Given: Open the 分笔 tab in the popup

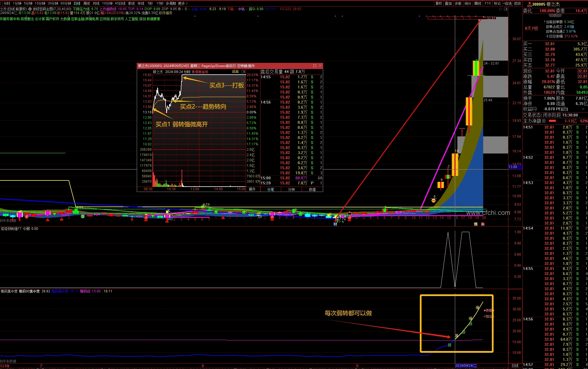Looking at the screenshot, I should point(270,189).
